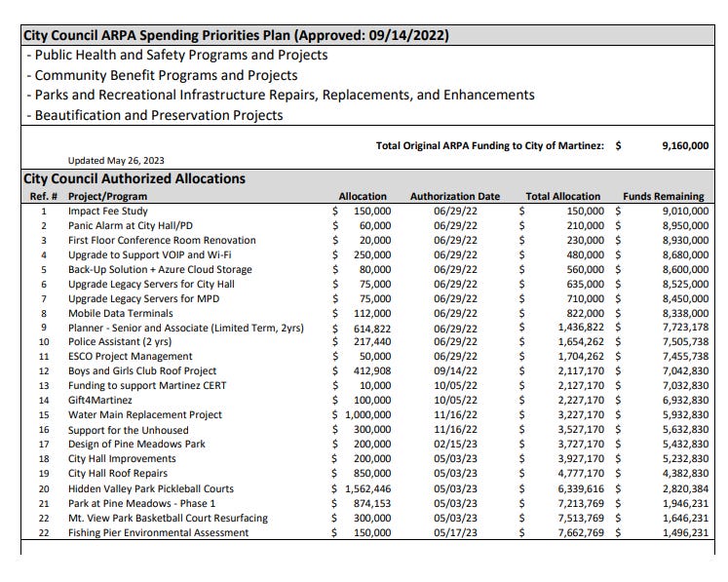Click the 7,662,769 total allocation value

[x=581, y=532]
